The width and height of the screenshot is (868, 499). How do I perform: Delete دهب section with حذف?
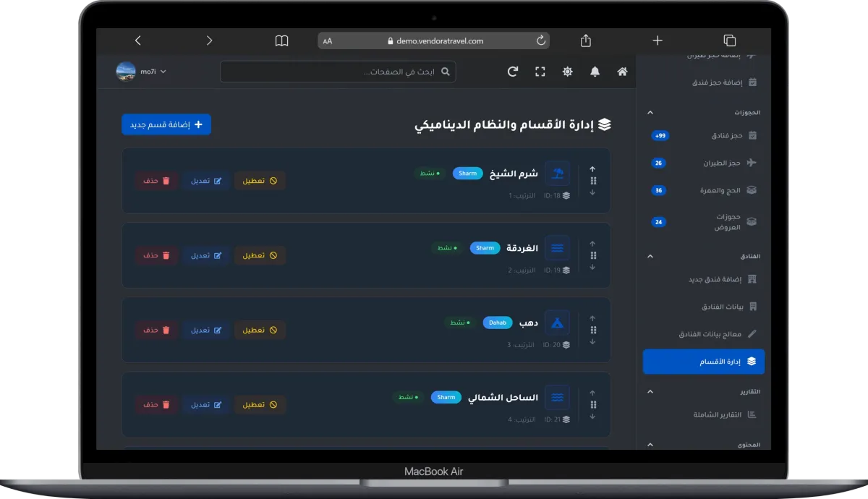tap(156, 330)
